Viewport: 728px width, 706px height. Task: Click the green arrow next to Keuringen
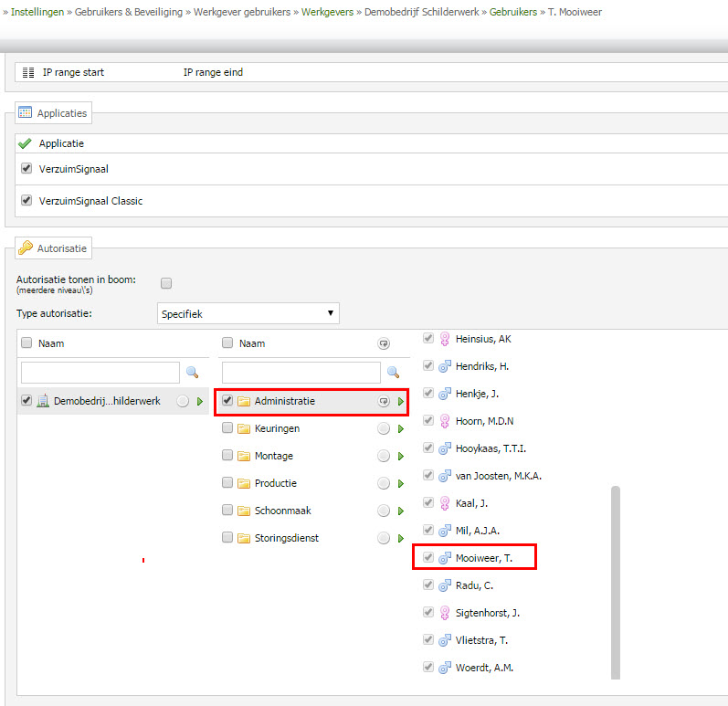point(400,429)
